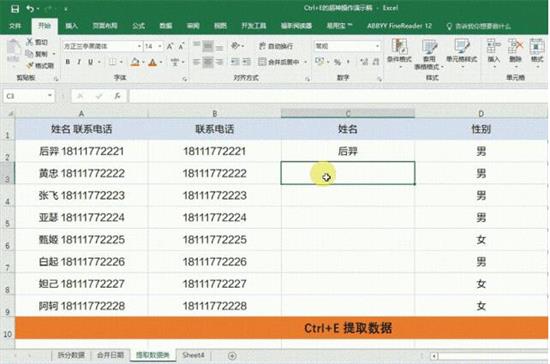The height and width of the screenshot is (364, 550).
Task: Click the decrease indent icon
Action: tap(235, 62)
